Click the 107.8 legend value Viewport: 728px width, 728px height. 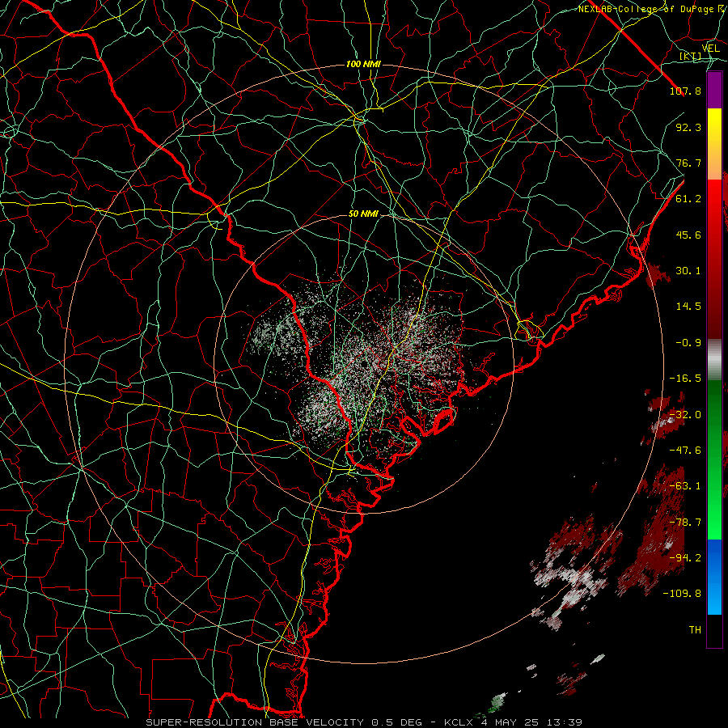click(685, 91)
